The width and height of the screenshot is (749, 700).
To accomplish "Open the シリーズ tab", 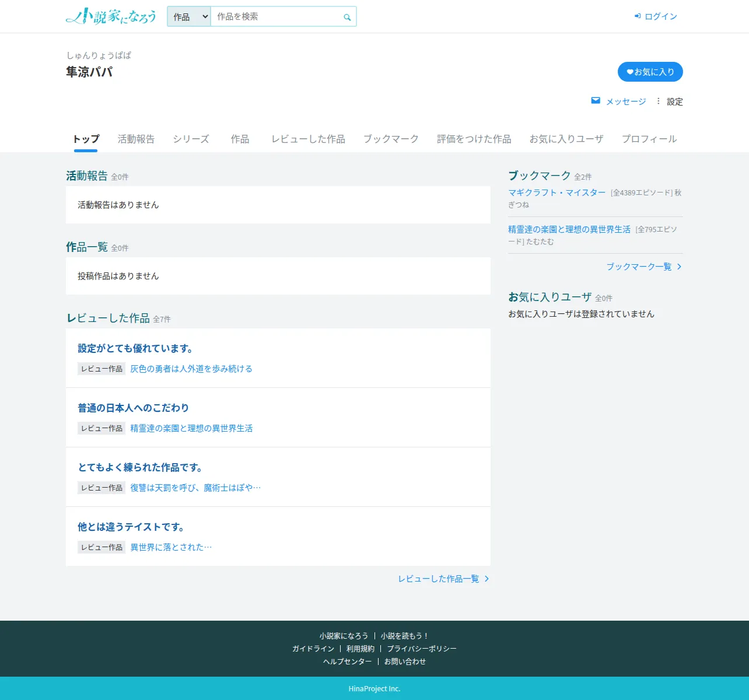I will 191,139.
